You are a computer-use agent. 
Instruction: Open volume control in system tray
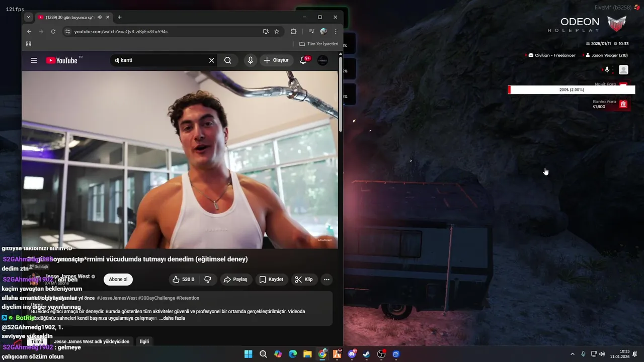coord(602,354)
